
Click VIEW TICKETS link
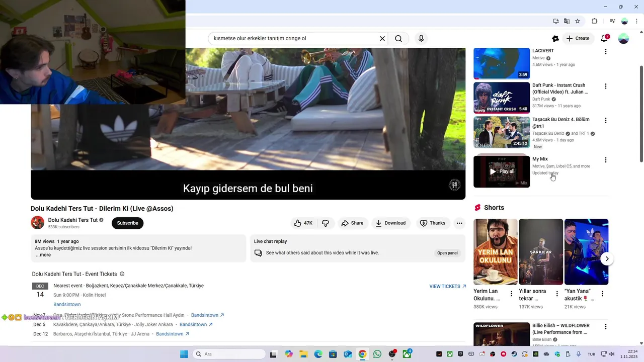(448, 287)
